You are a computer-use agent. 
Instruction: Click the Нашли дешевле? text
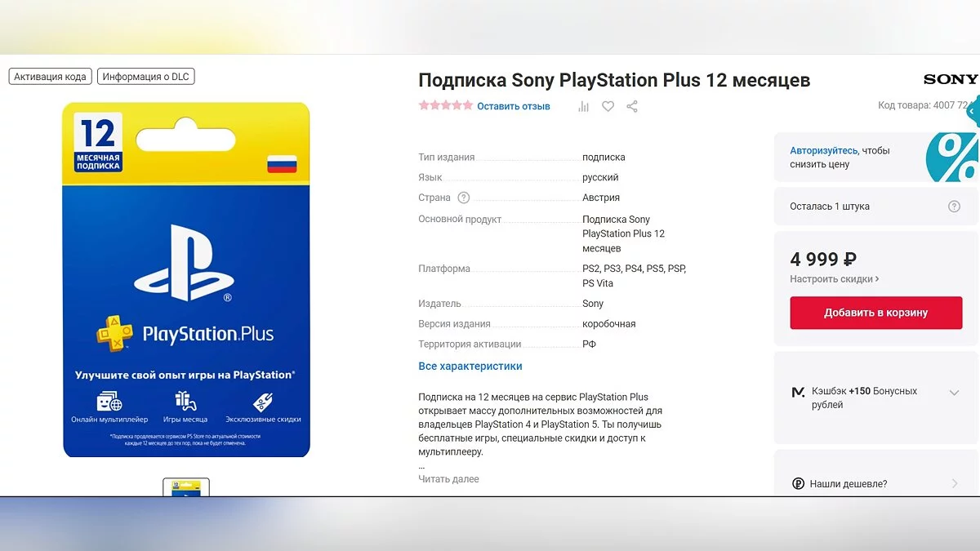click(848, 484)
